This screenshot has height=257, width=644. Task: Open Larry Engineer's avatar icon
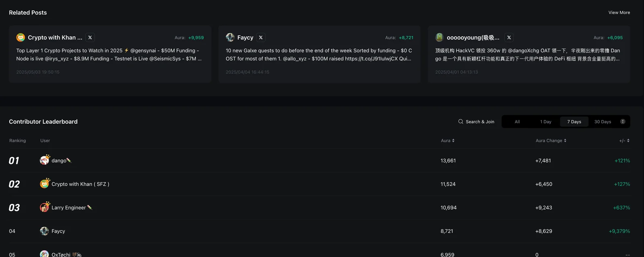[44, 207]
